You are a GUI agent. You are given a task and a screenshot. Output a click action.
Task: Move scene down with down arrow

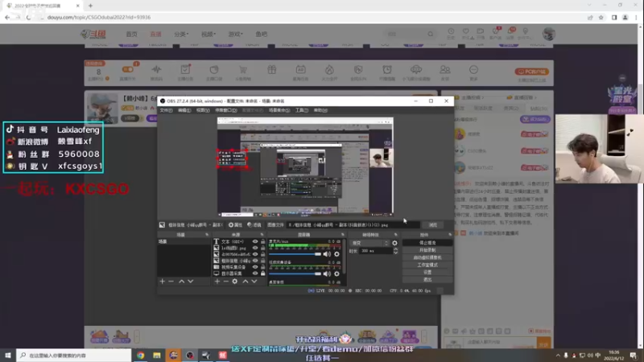pyautogui.click(x=191, y=282)
